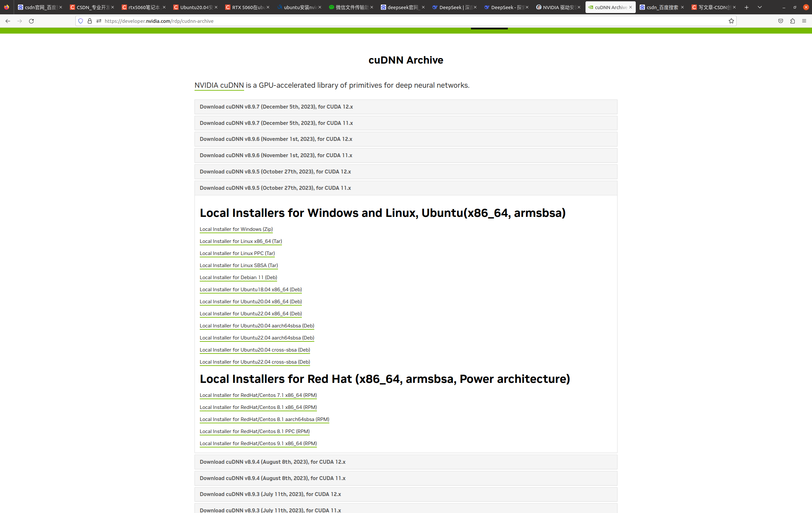812x513 pixels.
Task: Download Ubuntu18.04 x86_64 (Deb) installer
Action: tap(251, 290)
